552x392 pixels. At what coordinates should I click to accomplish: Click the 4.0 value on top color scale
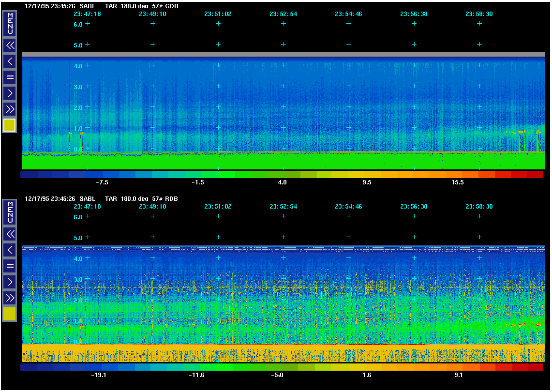(282, 182)
